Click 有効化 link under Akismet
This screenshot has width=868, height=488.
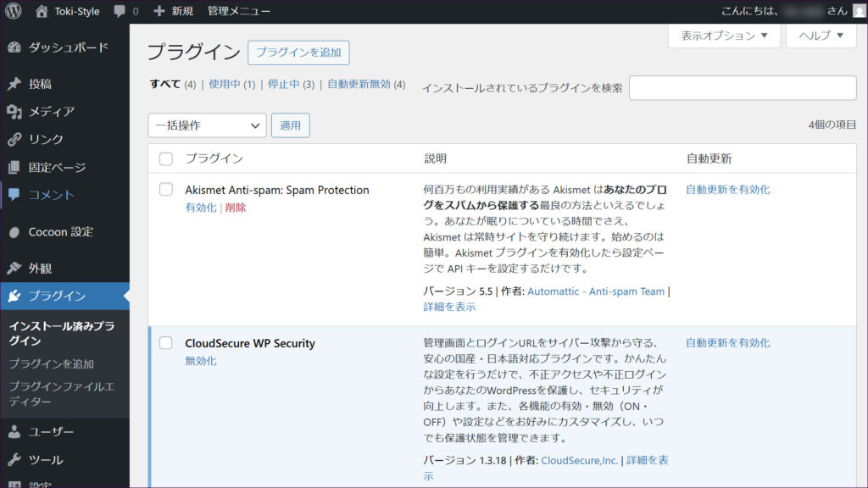pos(200,208)
